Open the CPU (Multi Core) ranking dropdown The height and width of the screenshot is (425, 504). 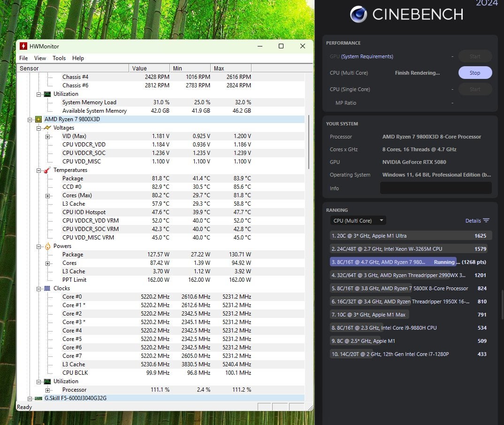pyautogui.click(x=358, y=221)
